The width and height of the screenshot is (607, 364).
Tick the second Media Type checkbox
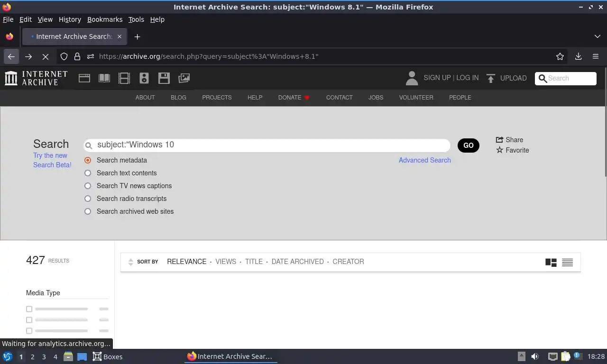pyautogui.click(x=29, y=320)
